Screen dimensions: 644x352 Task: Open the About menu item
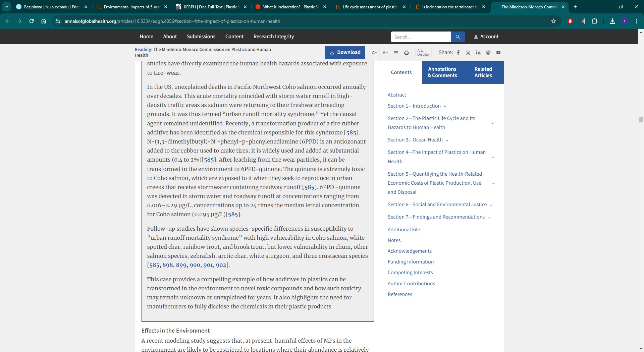pos(170,37)
